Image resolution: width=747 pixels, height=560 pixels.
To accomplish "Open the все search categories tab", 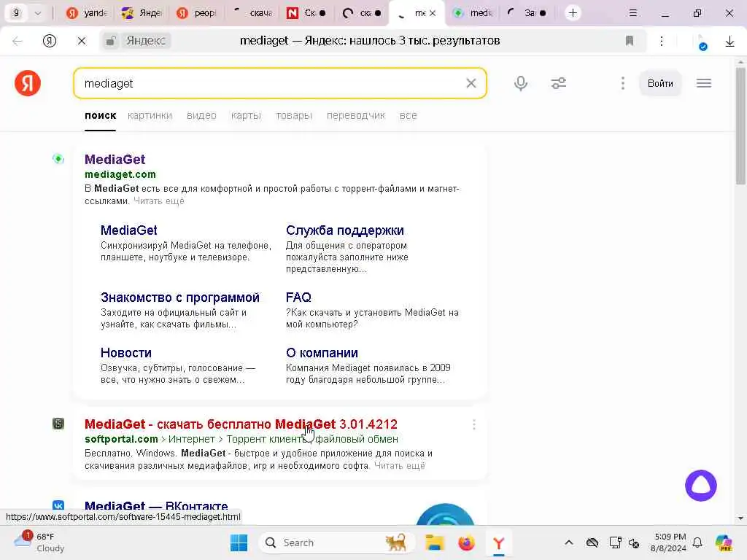I will (x=408, y=115).
